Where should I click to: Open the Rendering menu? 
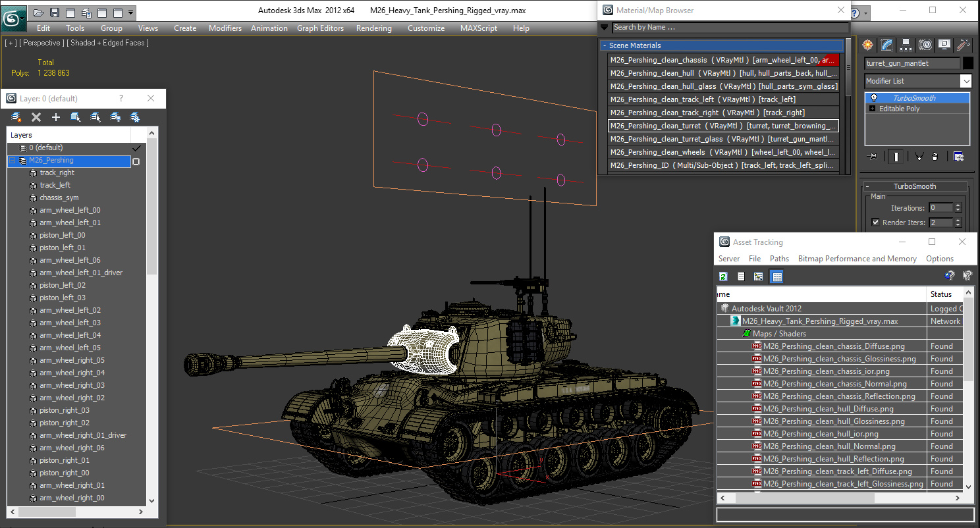click(x=373, y=28)
